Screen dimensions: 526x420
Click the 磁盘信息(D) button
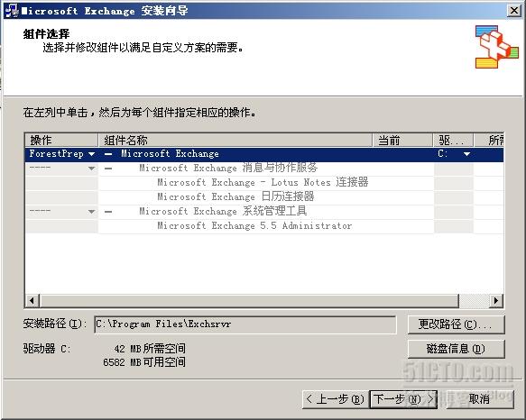click(x=456, y=349)
